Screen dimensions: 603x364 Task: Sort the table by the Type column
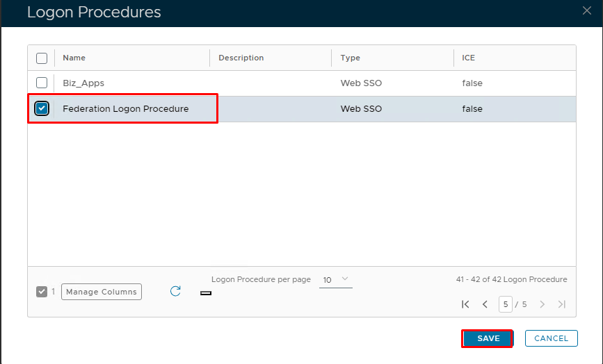tap(350, 58)
